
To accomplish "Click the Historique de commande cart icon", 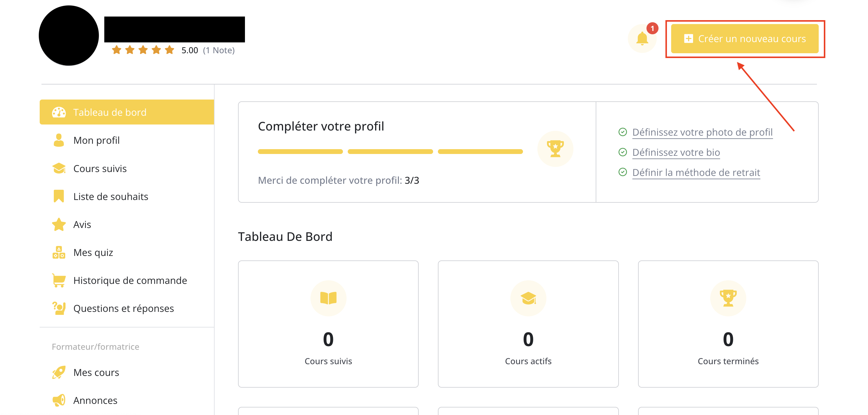I will pos(59,281).
